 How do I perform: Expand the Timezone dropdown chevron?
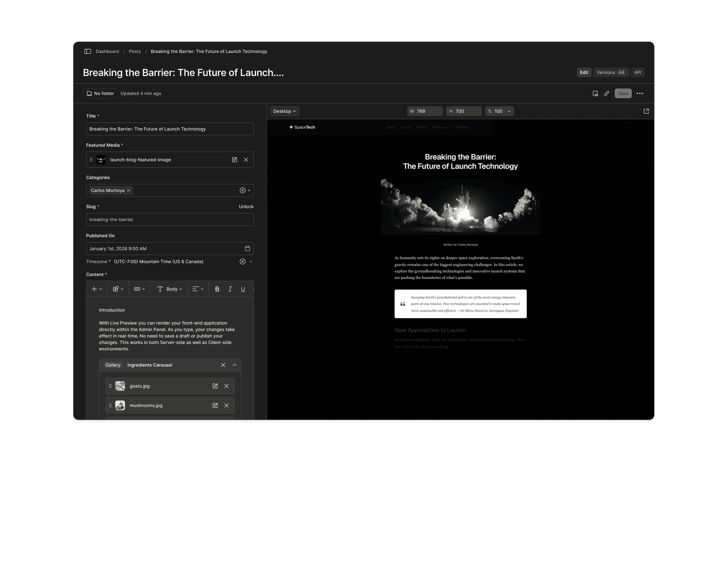251,261
